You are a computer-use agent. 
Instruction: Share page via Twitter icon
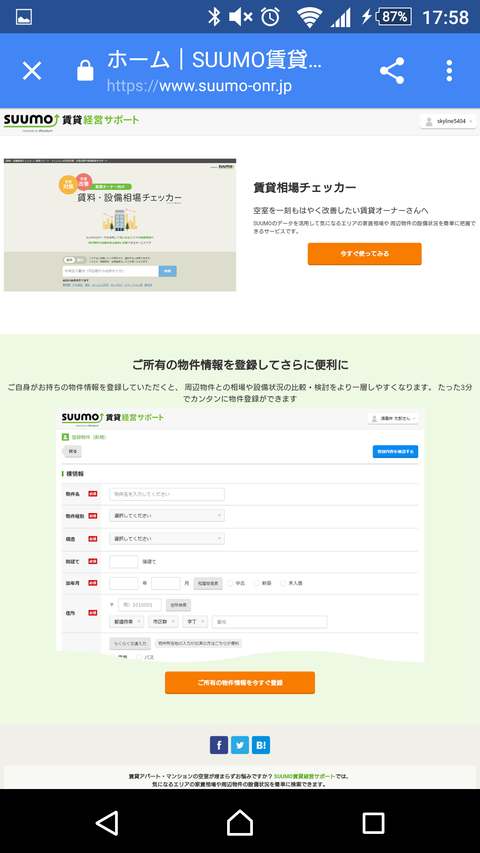pyautogui.click(x=240, y=745)
